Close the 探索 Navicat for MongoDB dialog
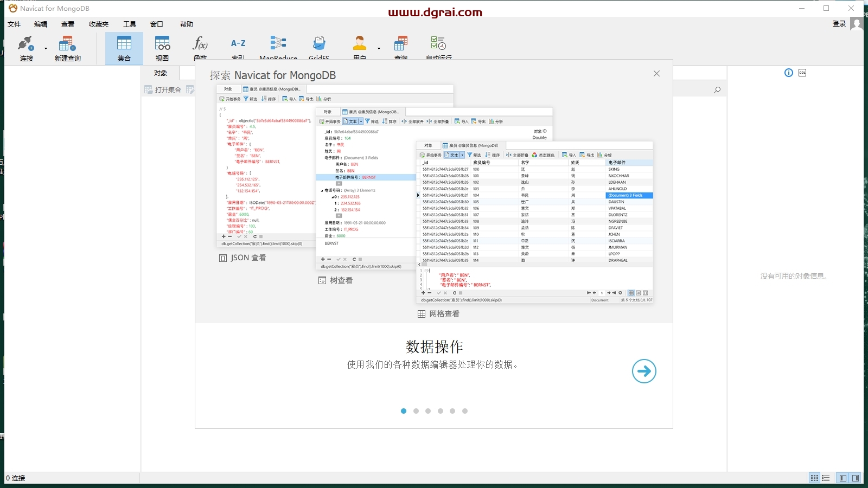The image size is (868, 488). coord(656,74)
